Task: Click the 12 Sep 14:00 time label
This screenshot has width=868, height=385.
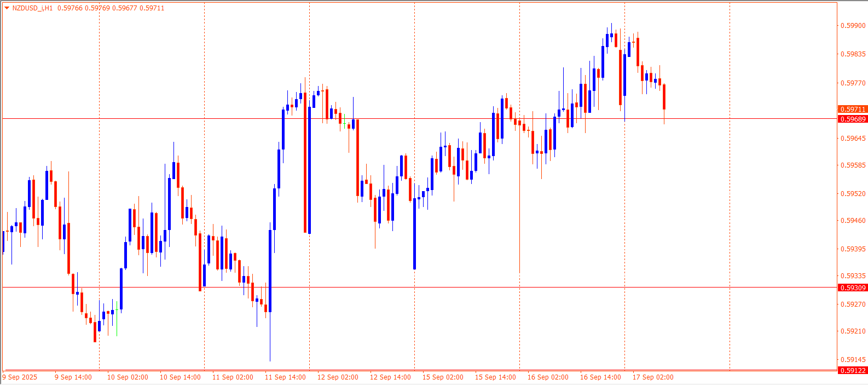Action: tap(390, 377)
